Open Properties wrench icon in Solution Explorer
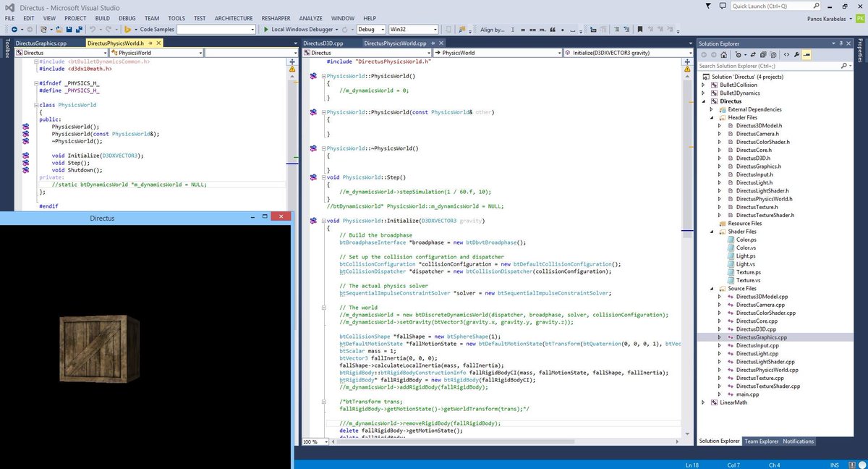Image resolution: width=868 pixels, height=469 pixels. click(x=796, y=54)
